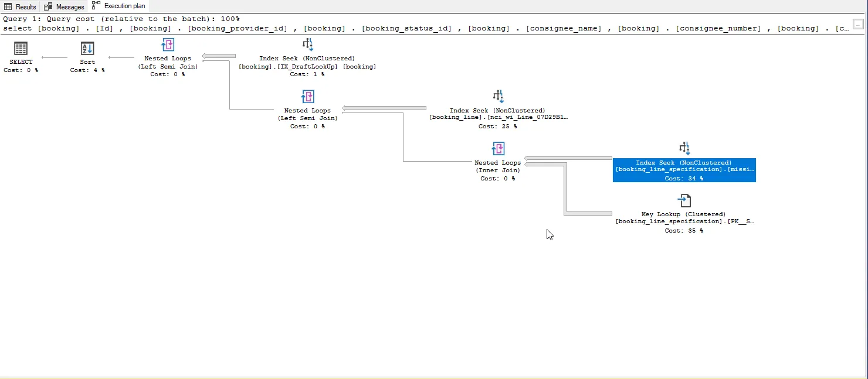Screen dimensions: 868x379
Task: Select the Sort operator icon
Action: (87, 49)
